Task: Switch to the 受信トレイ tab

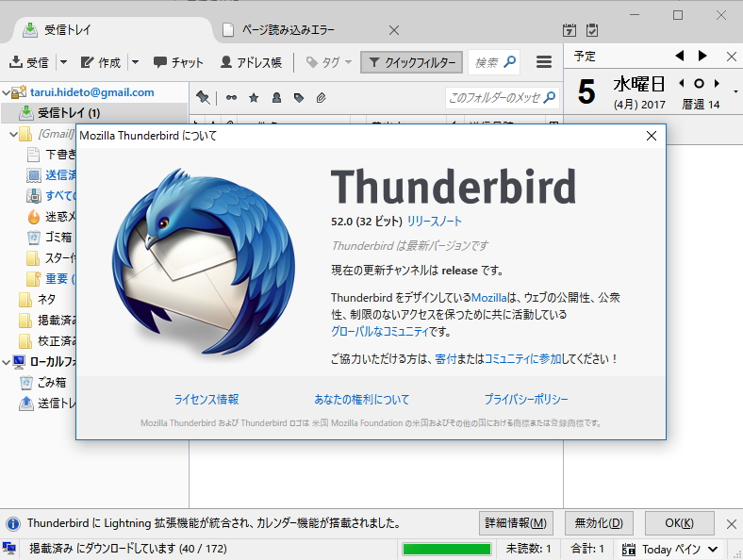Action: [112, 30]
